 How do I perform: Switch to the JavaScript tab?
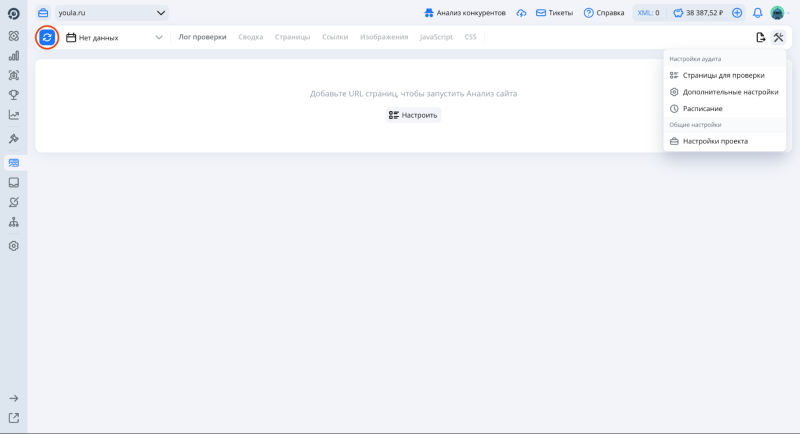436,37
